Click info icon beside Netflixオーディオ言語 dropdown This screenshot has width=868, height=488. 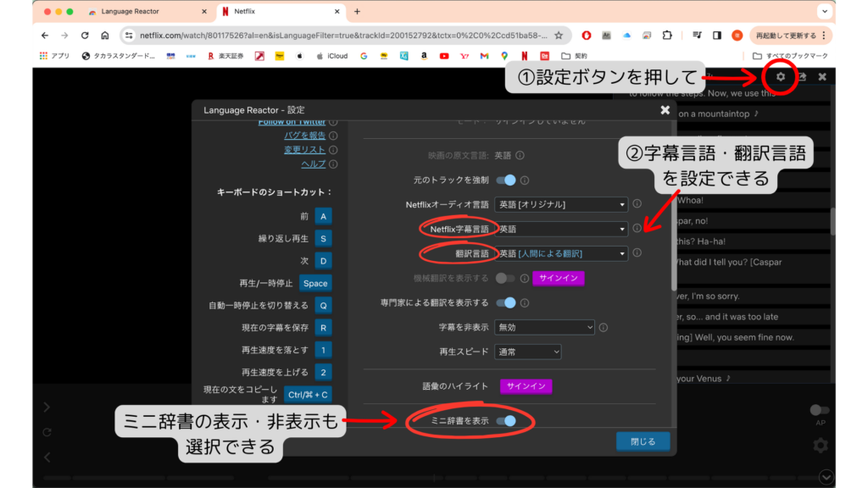point(637,203)
